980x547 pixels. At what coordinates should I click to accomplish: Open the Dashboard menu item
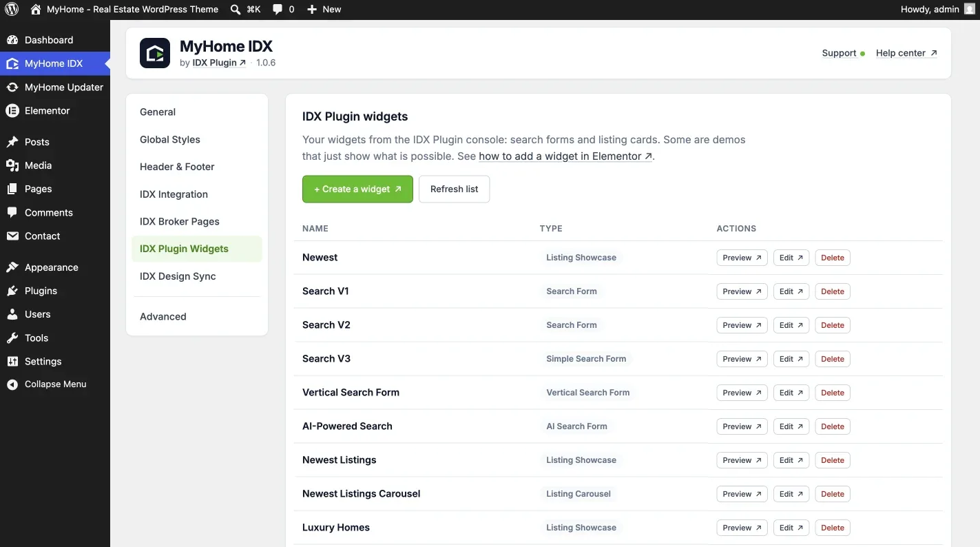[x=55, y=40]
